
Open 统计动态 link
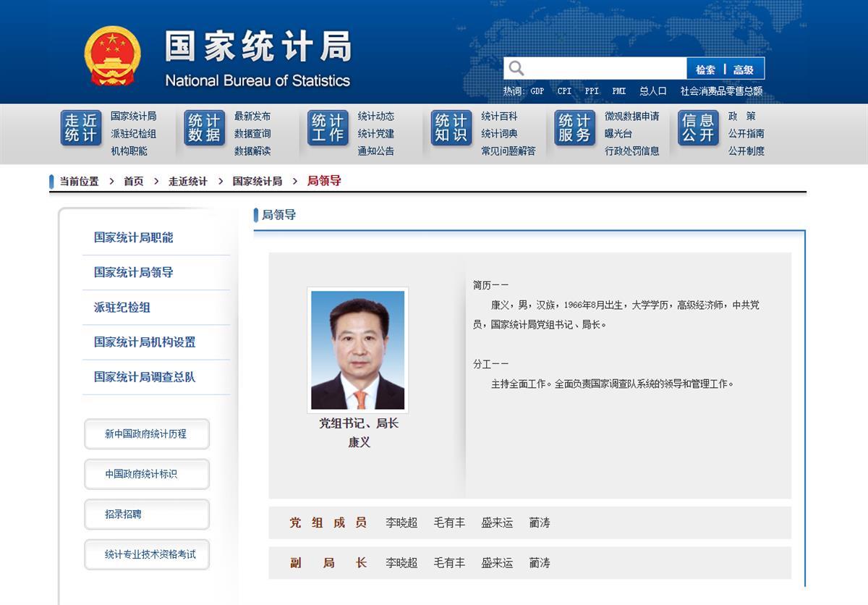click(x=376, y=116)
